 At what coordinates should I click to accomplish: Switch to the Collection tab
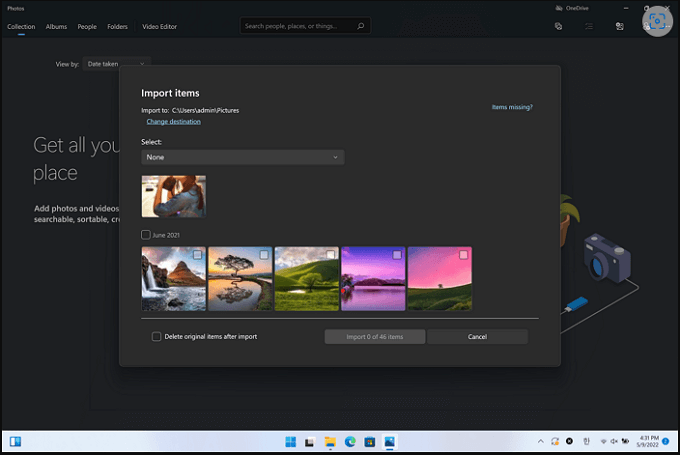21,26
